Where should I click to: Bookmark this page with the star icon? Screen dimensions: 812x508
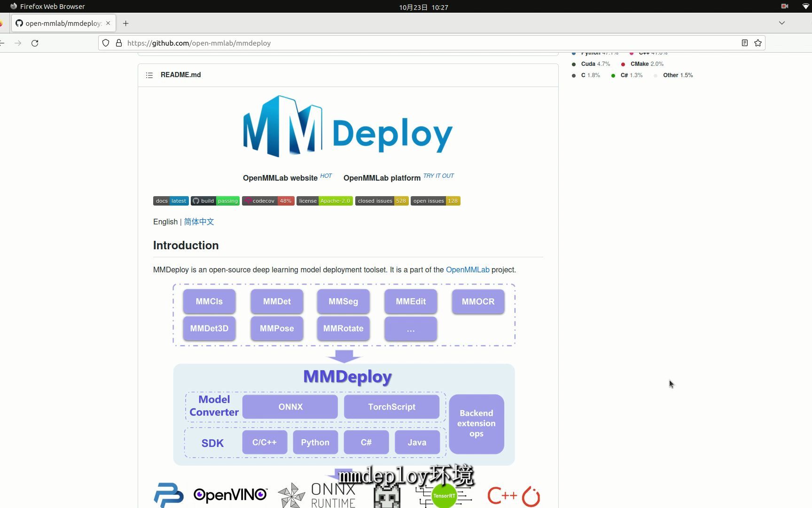[757, 43]
